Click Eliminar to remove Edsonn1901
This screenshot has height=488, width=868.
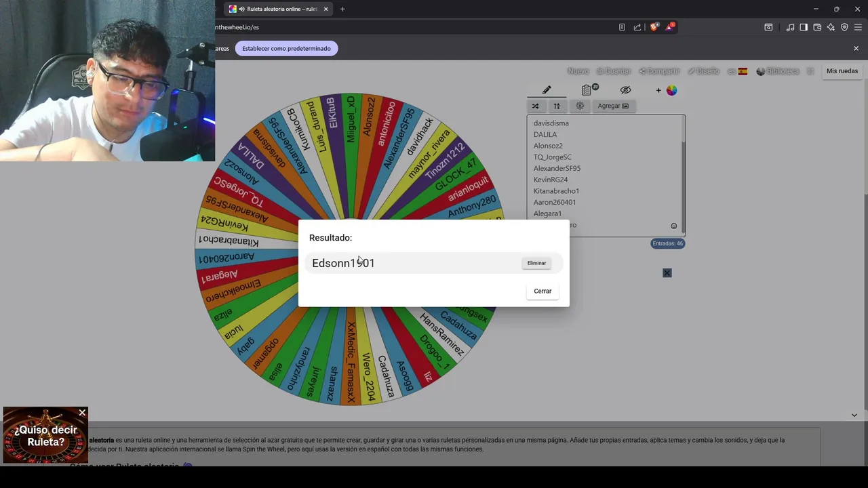pyautogui.click(x=536, y=263)
